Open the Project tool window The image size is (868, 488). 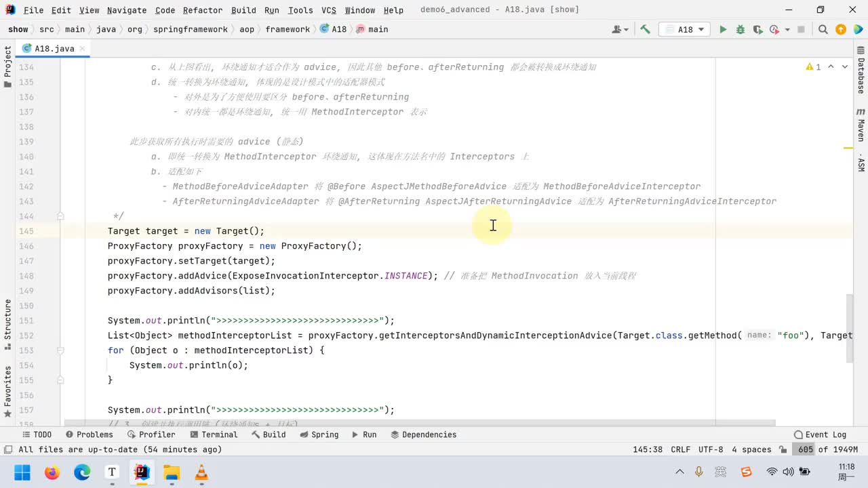pos(7,66)
